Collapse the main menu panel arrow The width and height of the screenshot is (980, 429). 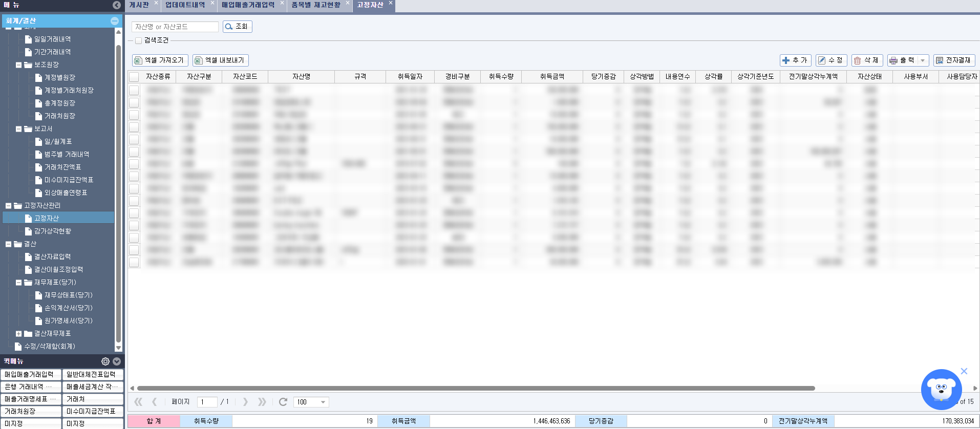point(117,5)
